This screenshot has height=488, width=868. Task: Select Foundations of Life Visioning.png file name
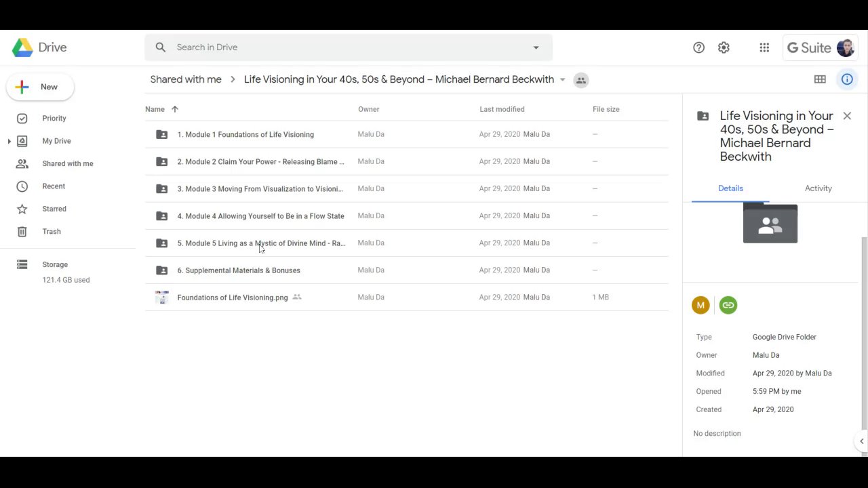(x=233, y=297)
